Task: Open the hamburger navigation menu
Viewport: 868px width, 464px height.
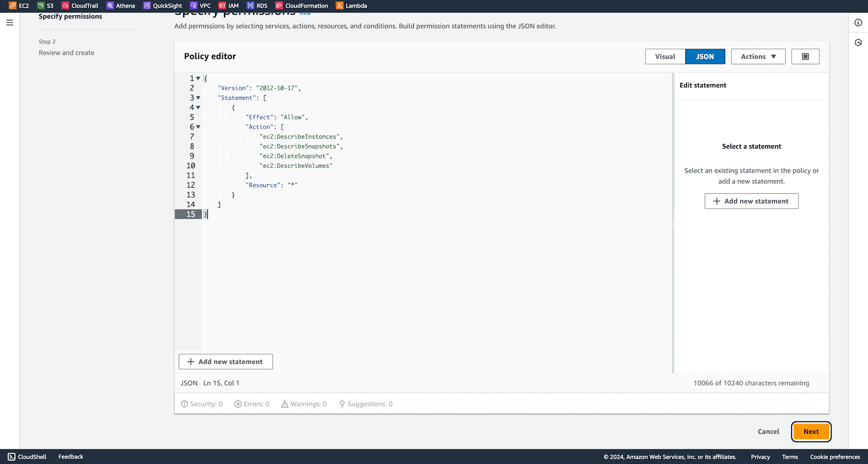Action: 10,23
